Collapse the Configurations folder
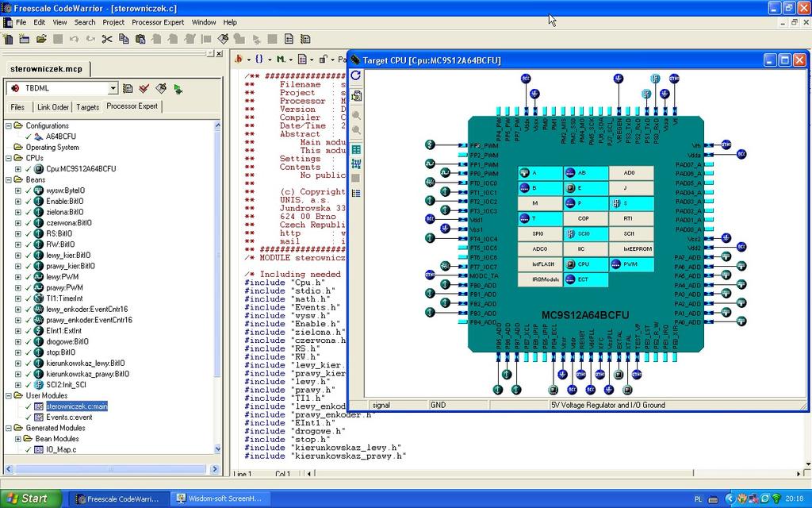812x508 pixels. pos(8,125)
